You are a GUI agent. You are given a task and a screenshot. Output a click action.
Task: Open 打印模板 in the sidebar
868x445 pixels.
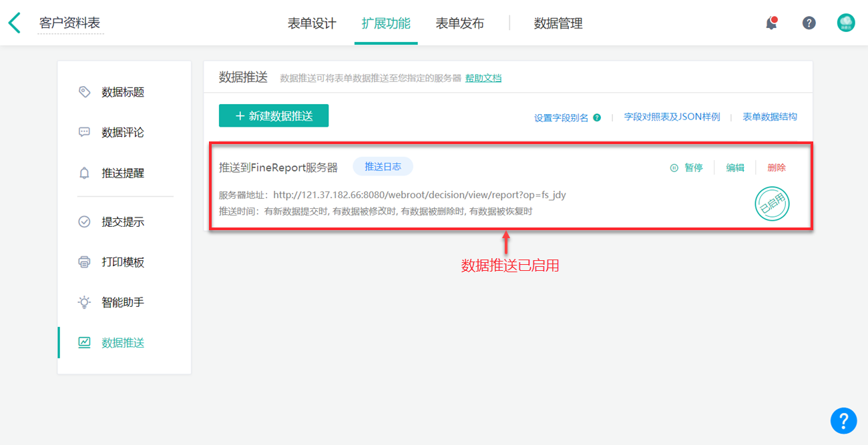pyautogui.click(x=124, y=262)
